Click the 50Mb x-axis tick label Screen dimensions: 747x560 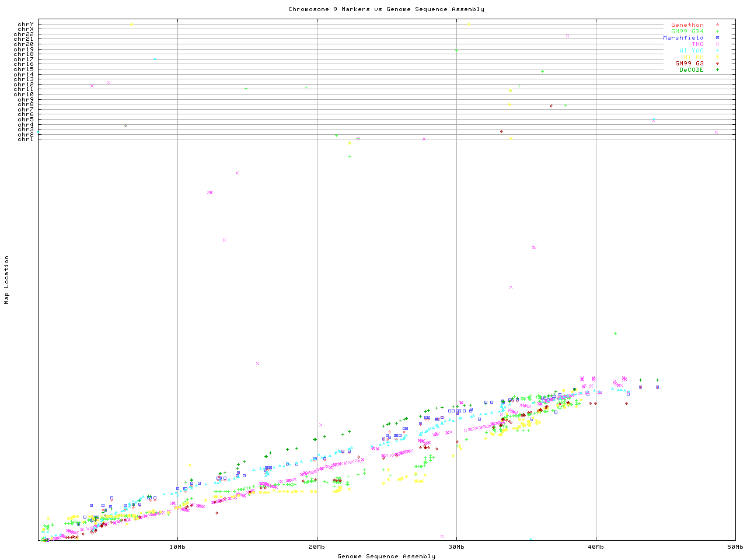click(735, 547)
